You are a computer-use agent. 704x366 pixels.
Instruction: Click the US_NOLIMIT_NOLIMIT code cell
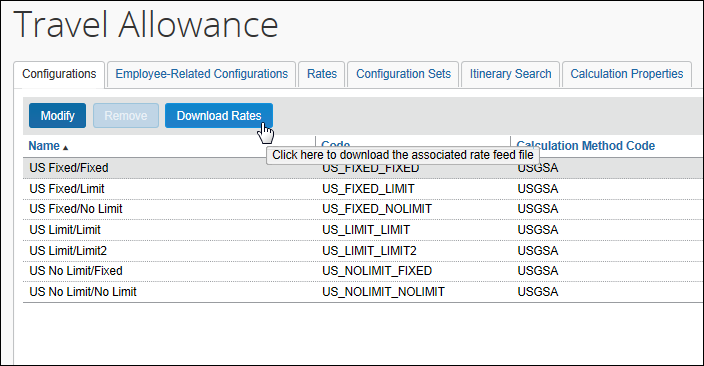(x=383, y=292)
